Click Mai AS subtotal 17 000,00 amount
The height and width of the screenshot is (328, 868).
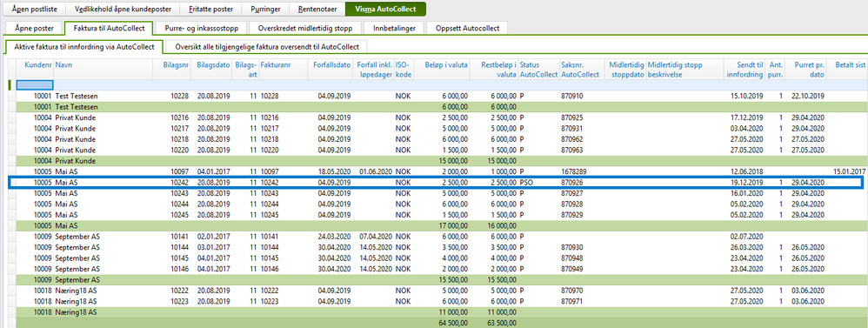(x=454, y=225)
